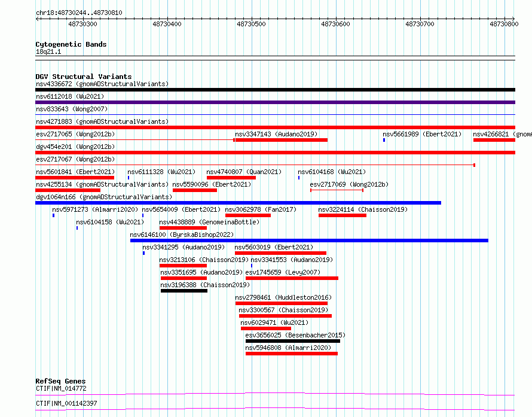Click nsv5603019 (Ebert2021) label
The image size is (532, 417).
click(274, 247)
